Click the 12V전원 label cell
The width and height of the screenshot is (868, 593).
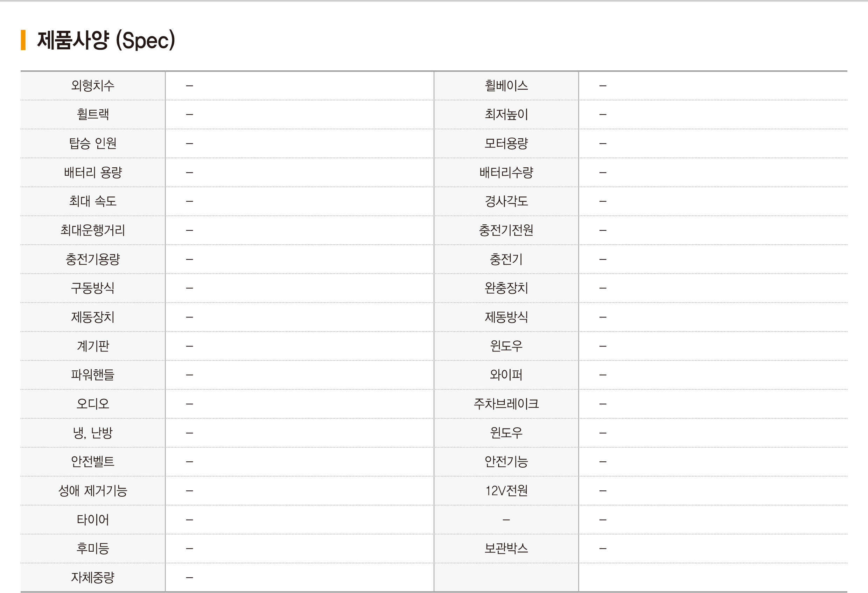click(x=506, y=491)
